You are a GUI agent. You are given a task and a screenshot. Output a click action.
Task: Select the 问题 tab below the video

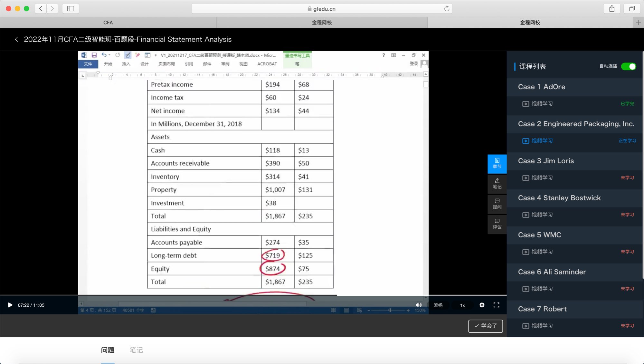pos(108,350)
